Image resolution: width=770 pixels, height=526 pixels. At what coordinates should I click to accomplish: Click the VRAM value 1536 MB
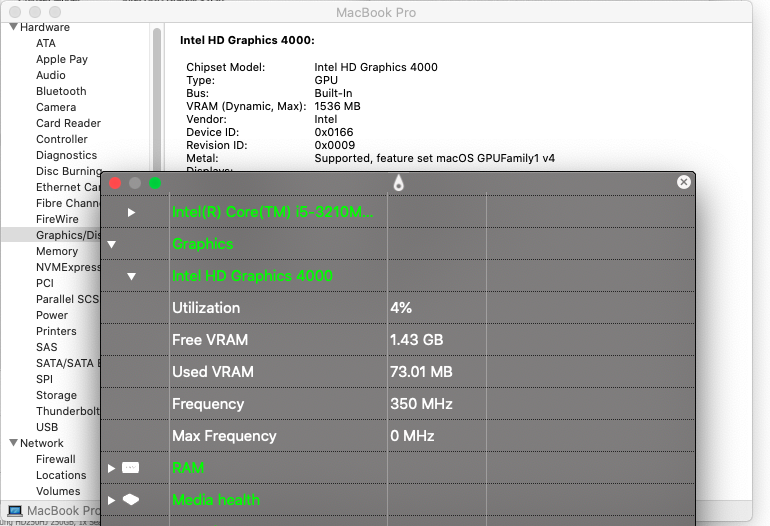coord(337,106)
